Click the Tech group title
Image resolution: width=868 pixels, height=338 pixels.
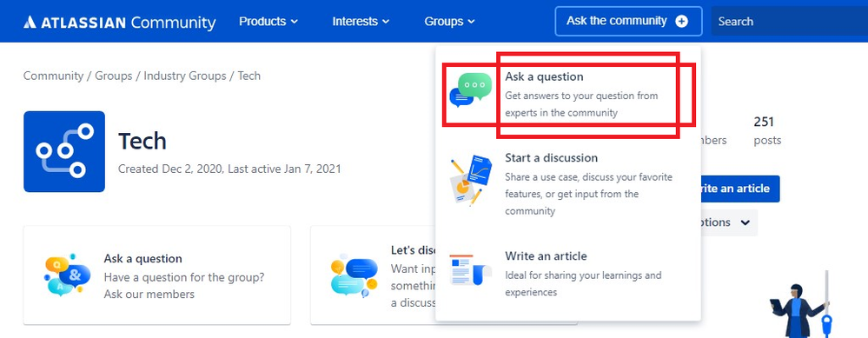[x=142, y=141]
